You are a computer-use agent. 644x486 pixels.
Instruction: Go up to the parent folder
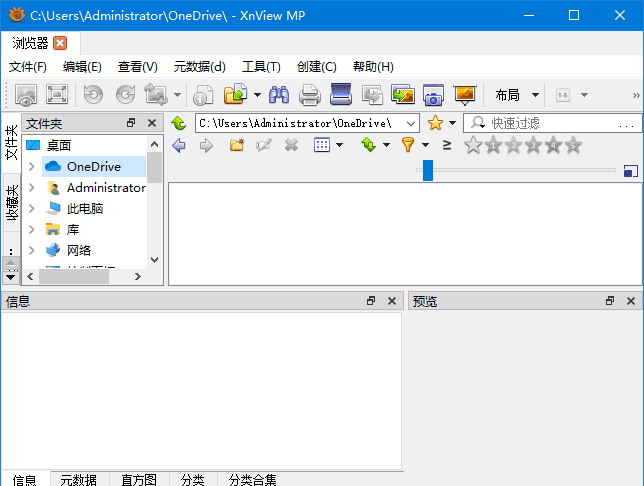point(179,123)
